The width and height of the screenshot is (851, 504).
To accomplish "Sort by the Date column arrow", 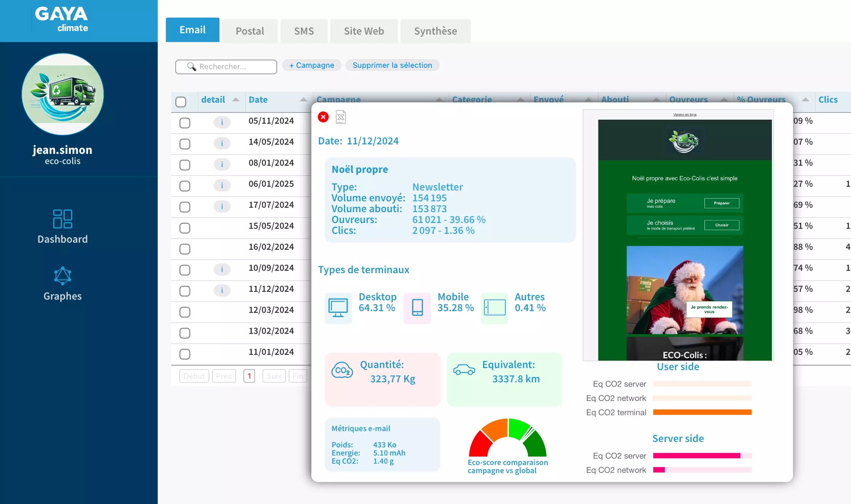I will click(x=304, y=100).
